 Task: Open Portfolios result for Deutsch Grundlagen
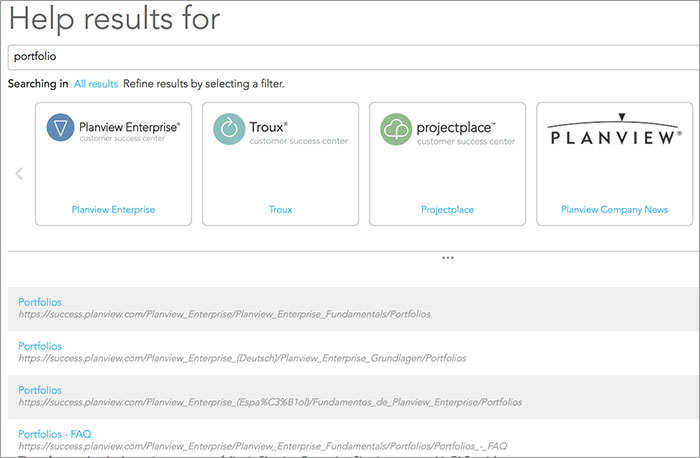(x=40, y=346)
